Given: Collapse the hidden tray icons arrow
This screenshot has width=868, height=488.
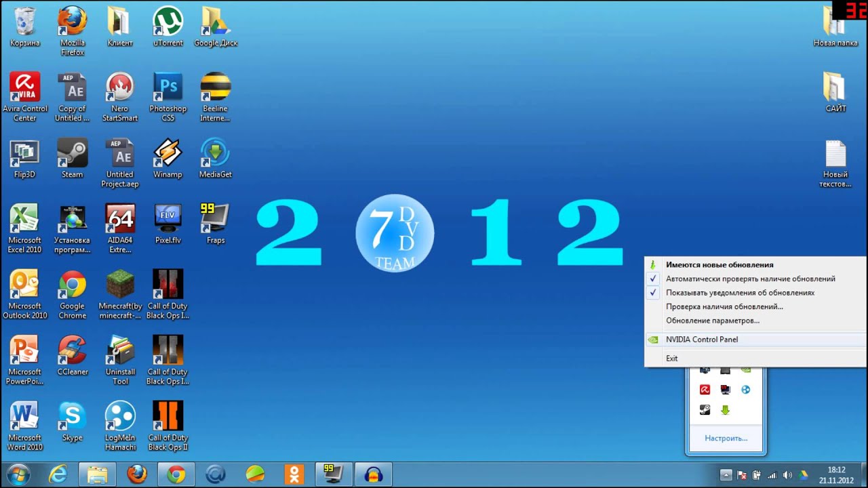Looking at the screenshot, I should [x=726, y=475].
